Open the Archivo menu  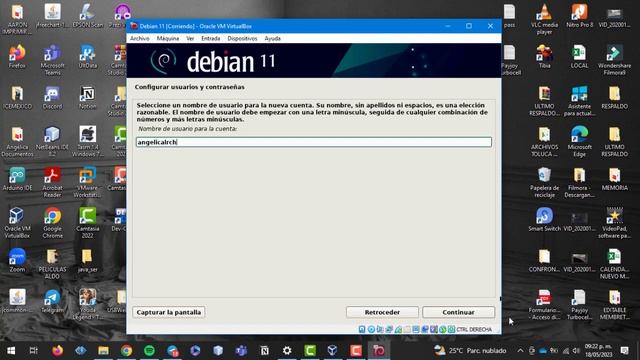tap(140, 38)
